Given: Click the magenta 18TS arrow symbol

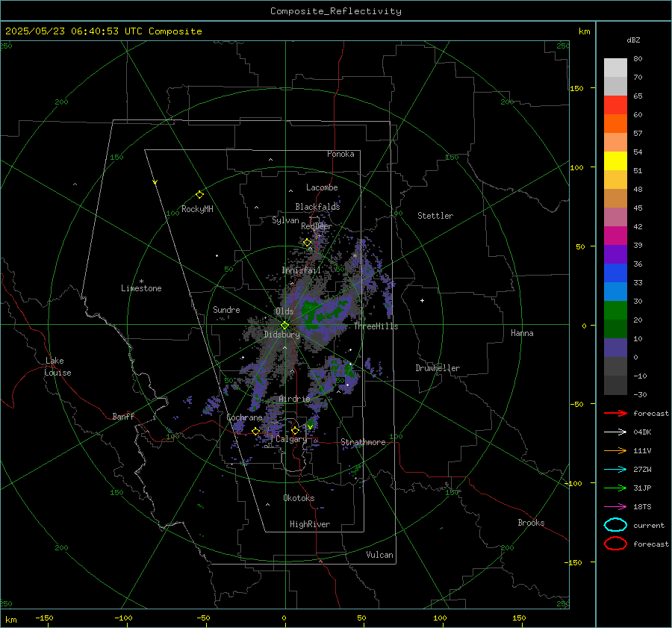Looking at the screenshot, I should click(615, 507).
